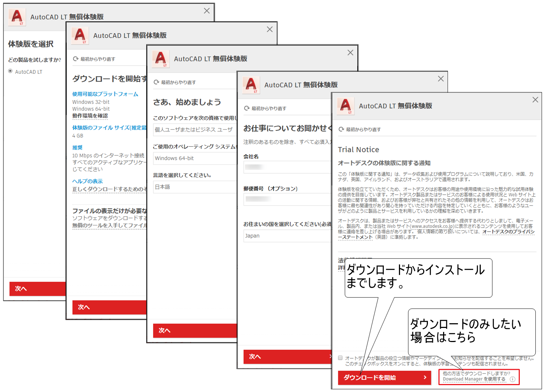This screenshot has height=392, width=547.
Task: Click the 郵便番号 input field
Action: click(x=288, y=199)
